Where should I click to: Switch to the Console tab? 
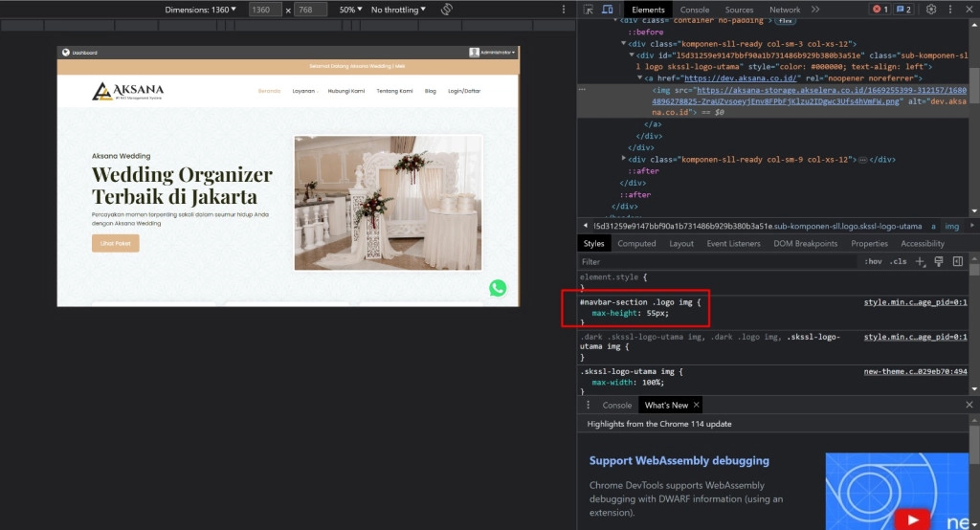click(x=695, y=10)
